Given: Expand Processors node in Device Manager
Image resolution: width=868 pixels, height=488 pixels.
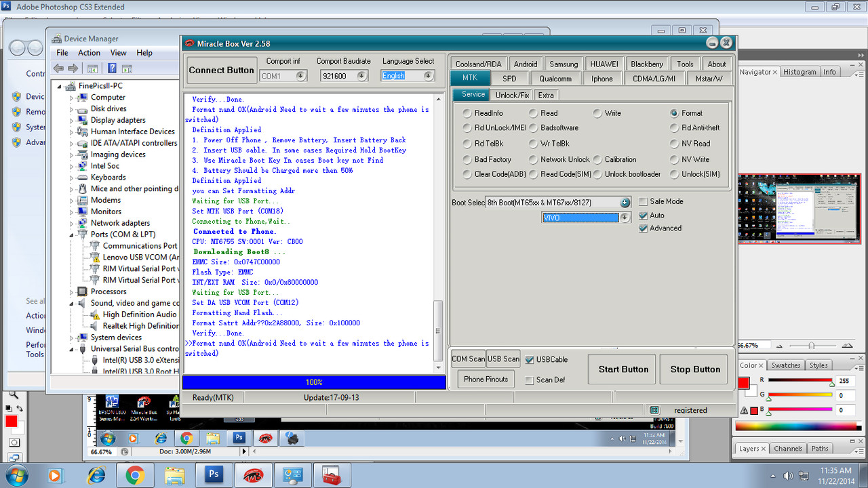Looking at the screenshot, I should tap(72, 291).
